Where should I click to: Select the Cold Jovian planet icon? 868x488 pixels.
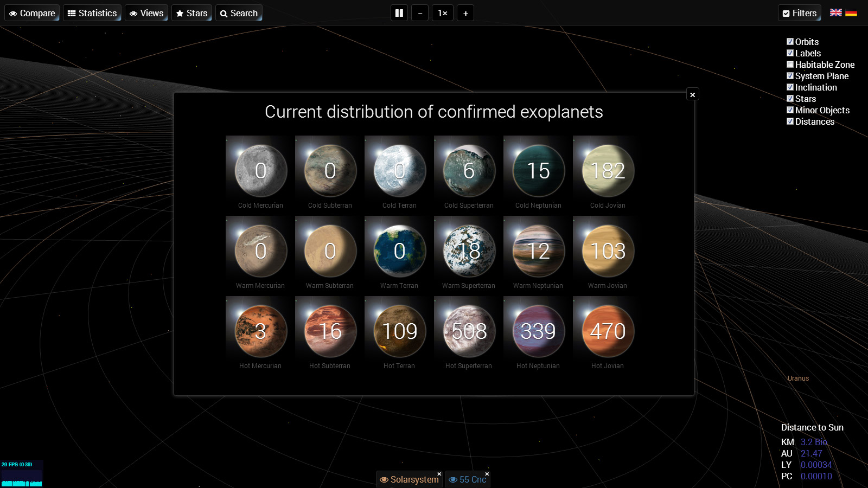[608, 170]
